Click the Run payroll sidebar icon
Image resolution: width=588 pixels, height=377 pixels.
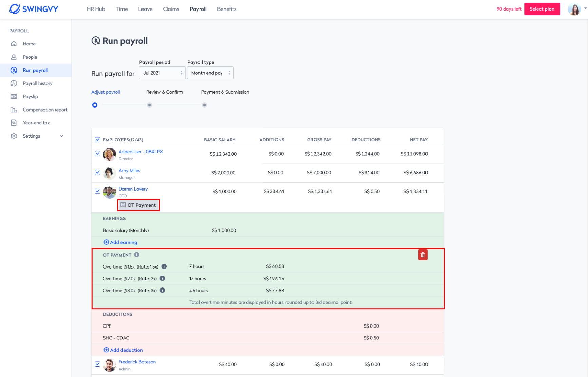pyautogui.click(x=14, y=70)
